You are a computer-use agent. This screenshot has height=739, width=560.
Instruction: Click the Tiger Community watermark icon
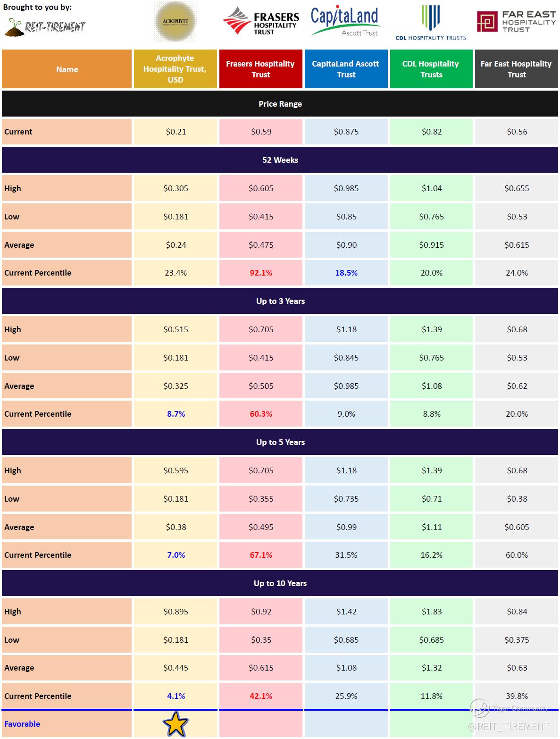479,708
